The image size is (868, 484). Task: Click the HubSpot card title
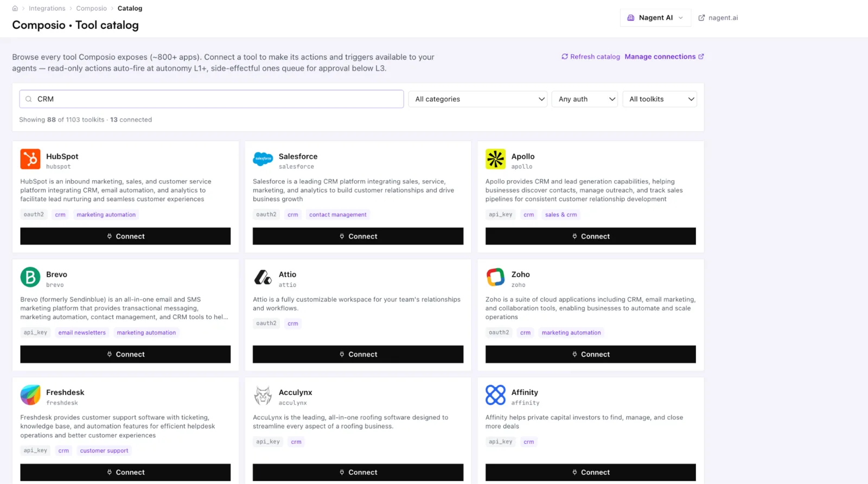pos(62,156)
